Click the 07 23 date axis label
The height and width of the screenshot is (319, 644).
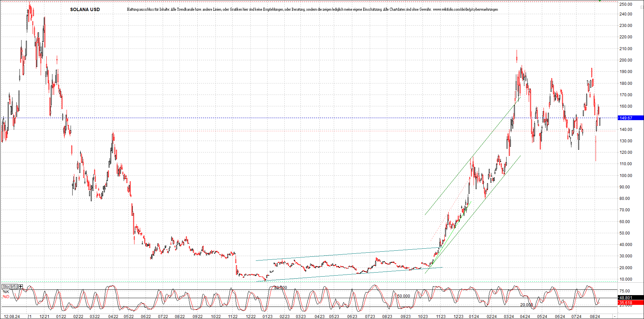pos(370,317)
